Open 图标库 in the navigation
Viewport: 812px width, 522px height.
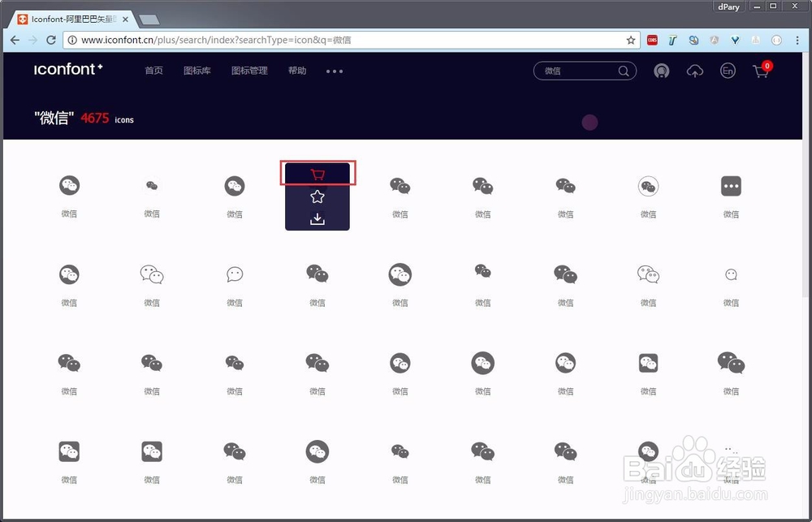(197, 71)
